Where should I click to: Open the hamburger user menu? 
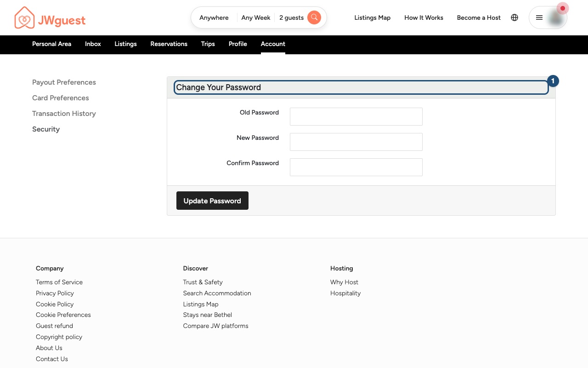[539, 17]
